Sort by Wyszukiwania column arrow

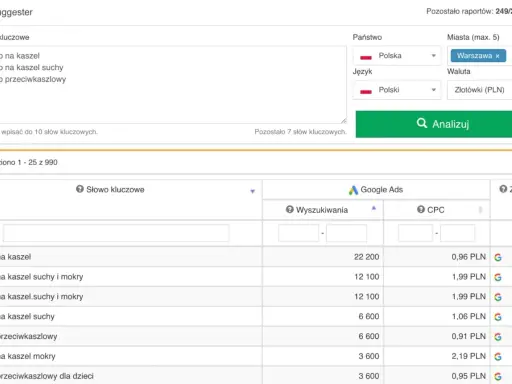click(x=374, y=209)
